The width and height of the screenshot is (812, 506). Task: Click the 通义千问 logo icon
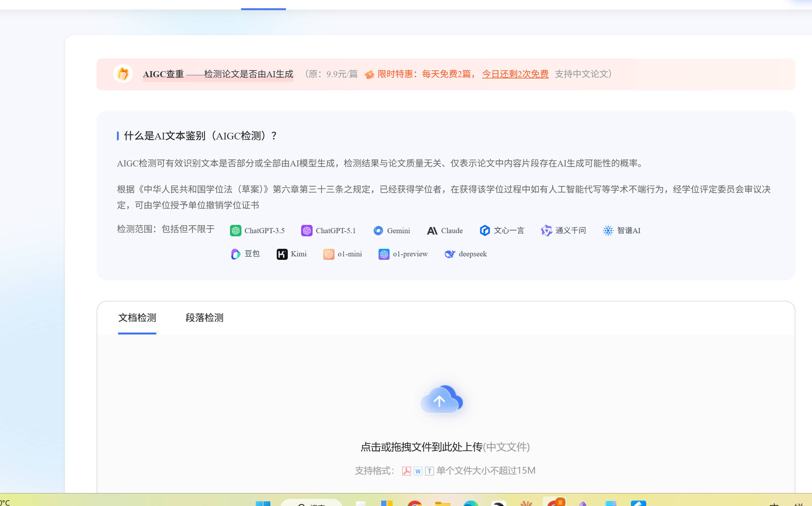546,231
